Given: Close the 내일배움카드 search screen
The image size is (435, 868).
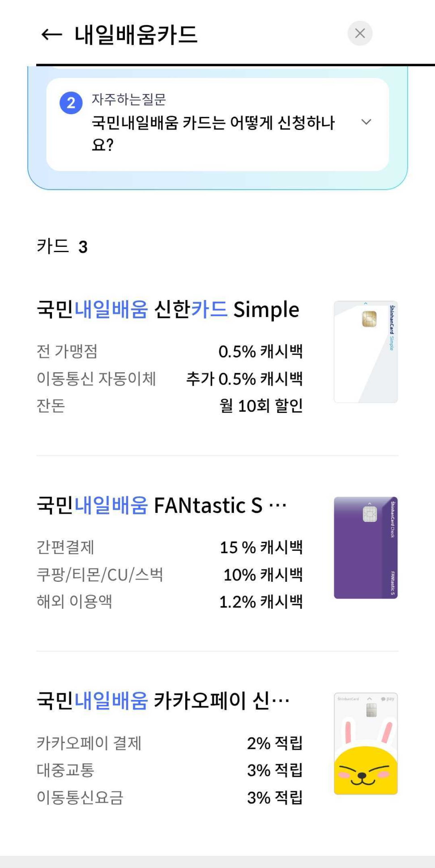Looking at the screenshot, I should tap(360, 34).
